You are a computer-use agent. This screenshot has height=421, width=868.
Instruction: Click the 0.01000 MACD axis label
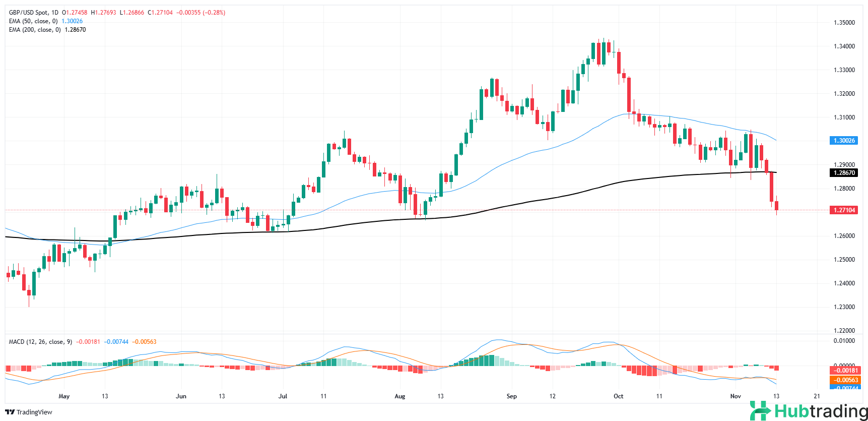(x=844, y=341)
